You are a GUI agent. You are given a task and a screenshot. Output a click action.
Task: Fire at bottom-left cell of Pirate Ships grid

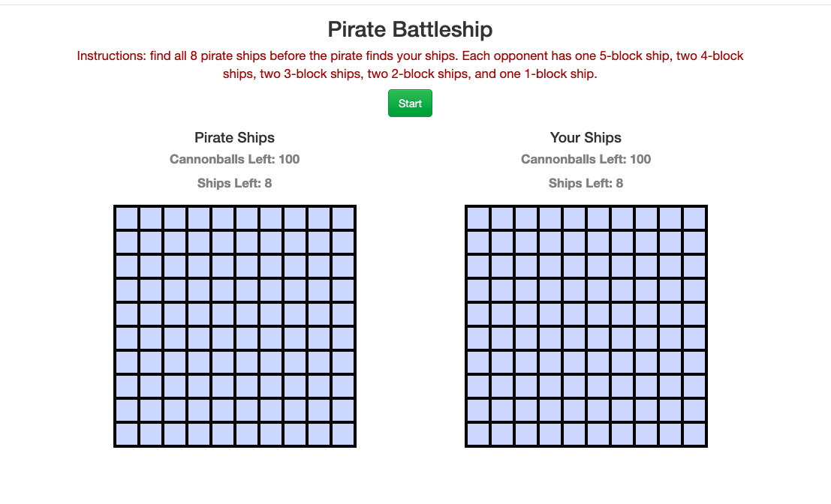(x=127, y=434)
